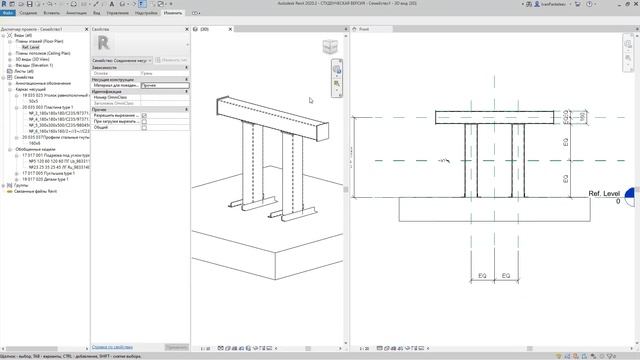The width and height of the screenshot is (640, 360).
Task: Open the family type selector dropdown in Properties
Action: tap(122, 60)
